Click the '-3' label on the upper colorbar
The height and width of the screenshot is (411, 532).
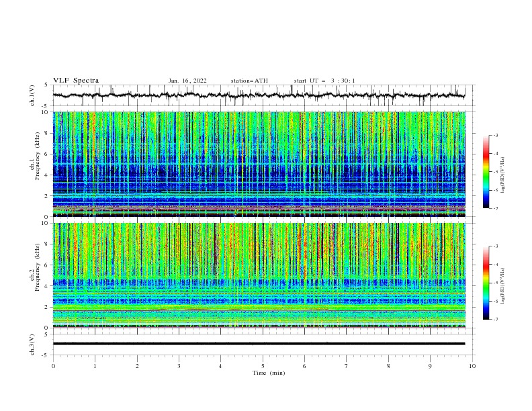495,135
